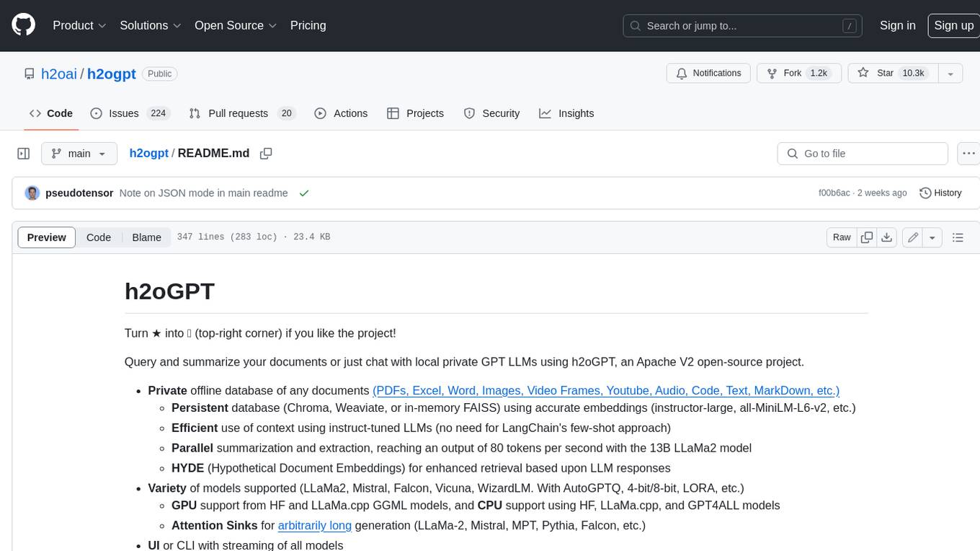Open commit Note on JSON mode message

click(204, 193)
